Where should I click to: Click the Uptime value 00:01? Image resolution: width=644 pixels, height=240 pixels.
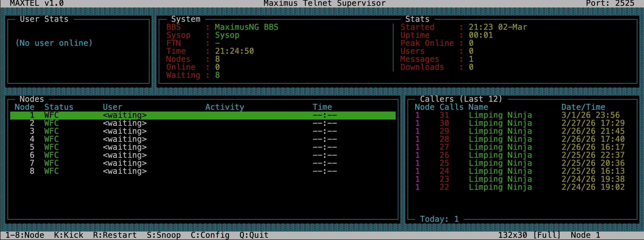coord(481,35)
